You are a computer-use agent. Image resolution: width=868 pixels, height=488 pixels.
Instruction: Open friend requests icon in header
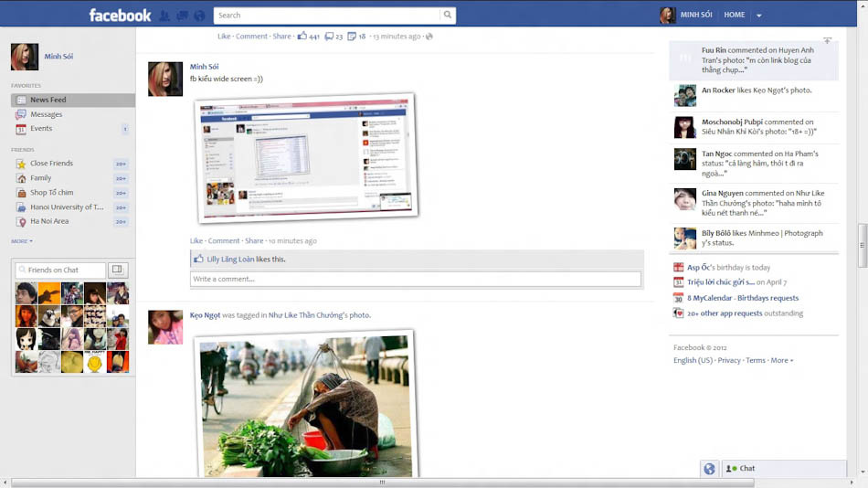pyautogui.click(x=164, y=16)
